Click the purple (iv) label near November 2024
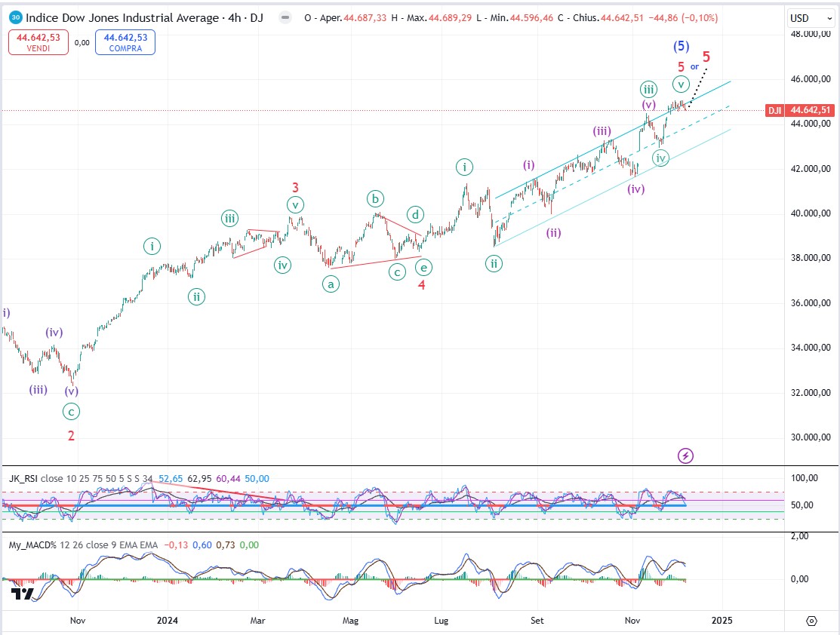This screenshot has width=840, height=635. click(x=636, y=189)
